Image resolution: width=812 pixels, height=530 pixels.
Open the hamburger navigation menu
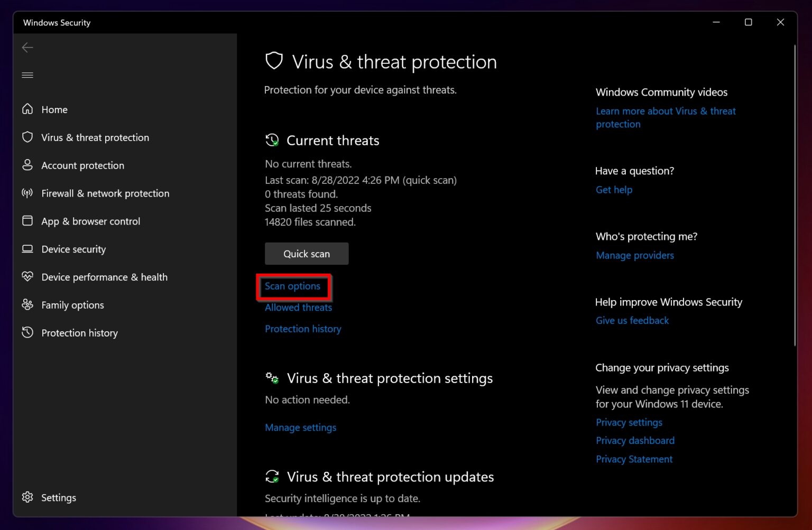coord(27,75)
